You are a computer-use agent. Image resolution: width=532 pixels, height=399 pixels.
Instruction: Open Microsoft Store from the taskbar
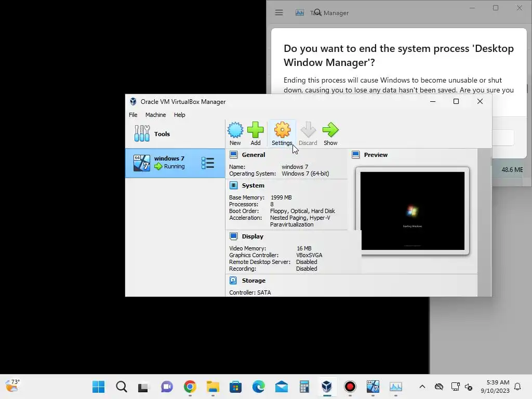pyautogui.click(x=235, y=387)
